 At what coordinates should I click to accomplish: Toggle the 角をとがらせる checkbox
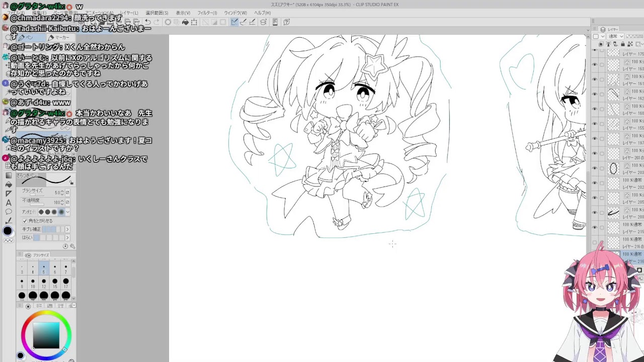25,221
